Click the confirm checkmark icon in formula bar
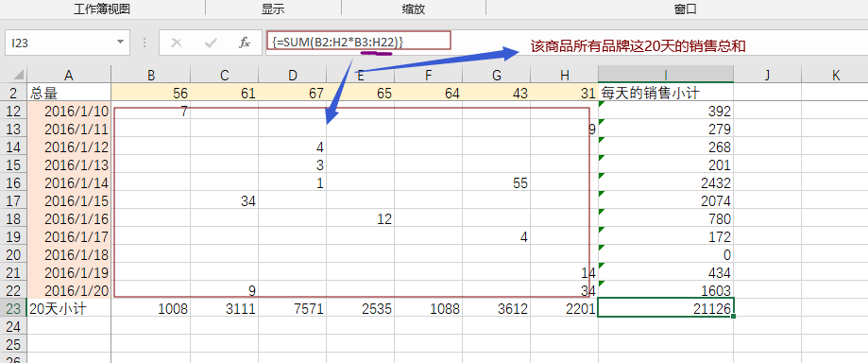 (x=211, y=43)
